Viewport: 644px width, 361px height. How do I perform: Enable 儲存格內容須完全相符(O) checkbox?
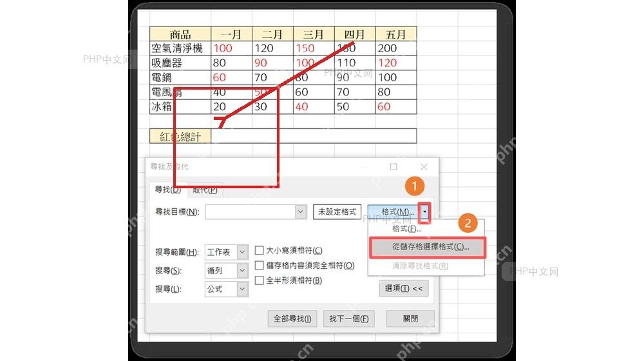(x=259, y=265)
